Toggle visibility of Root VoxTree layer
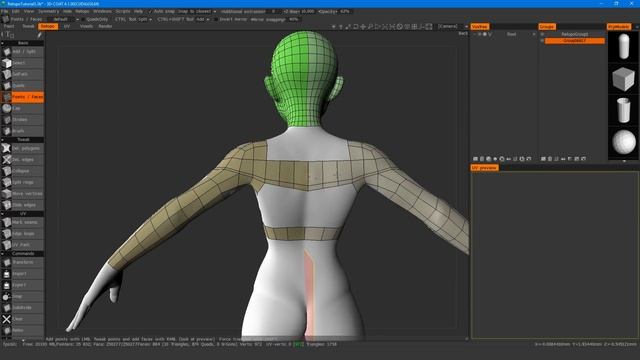The image size is (640, 360). (480, 35)
